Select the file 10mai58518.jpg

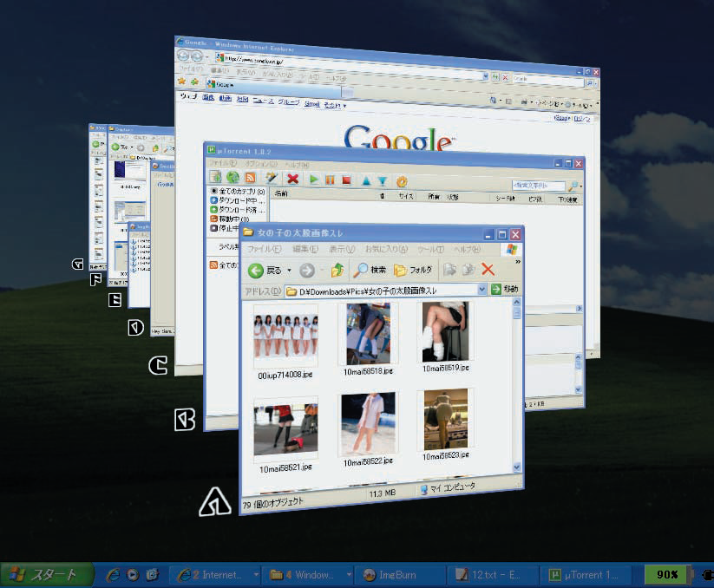tap(368, 339)
